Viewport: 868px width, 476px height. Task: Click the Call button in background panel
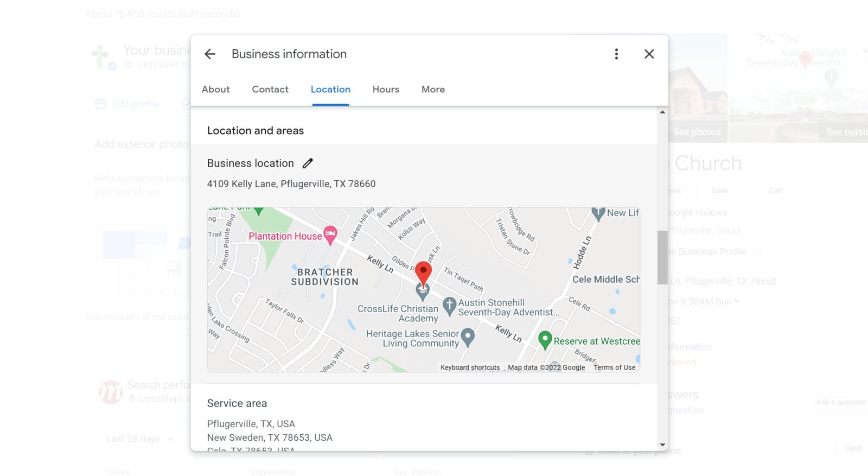pyautogui.click(x=775, y=191)
